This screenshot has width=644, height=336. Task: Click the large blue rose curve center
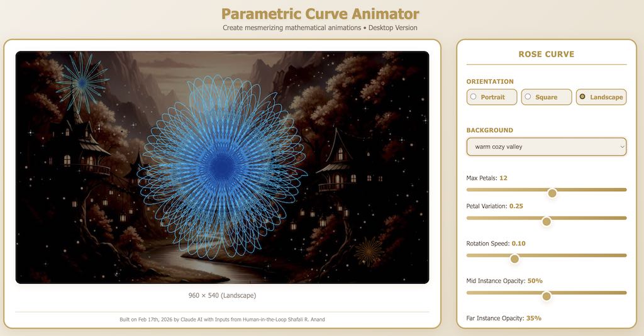(x=222, y=167)
